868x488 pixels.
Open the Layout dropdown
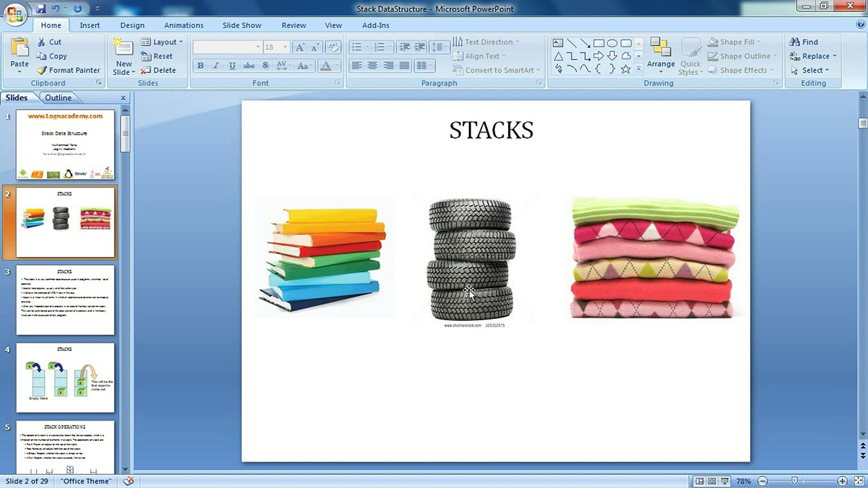tap(162, 42)
